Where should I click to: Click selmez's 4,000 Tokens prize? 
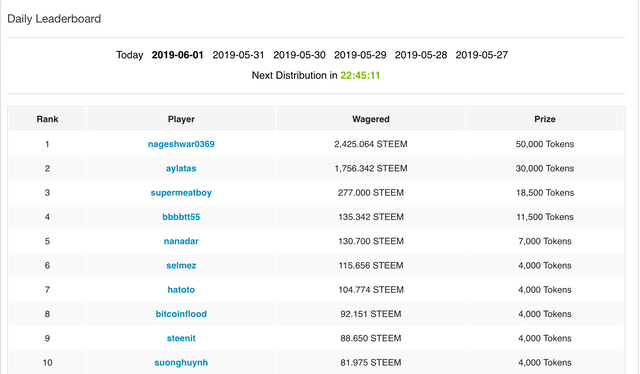[x=545, y=265]
